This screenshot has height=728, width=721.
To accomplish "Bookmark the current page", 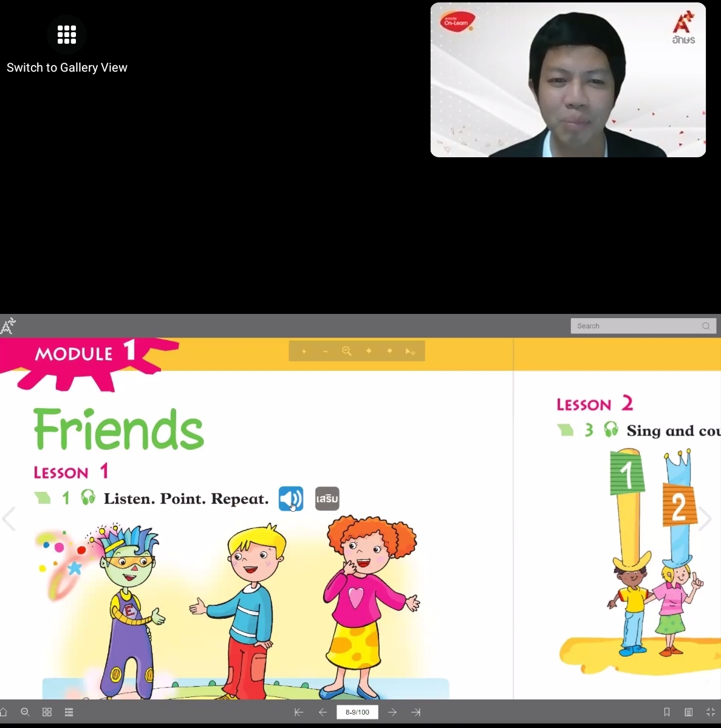I will click(667, 712).
